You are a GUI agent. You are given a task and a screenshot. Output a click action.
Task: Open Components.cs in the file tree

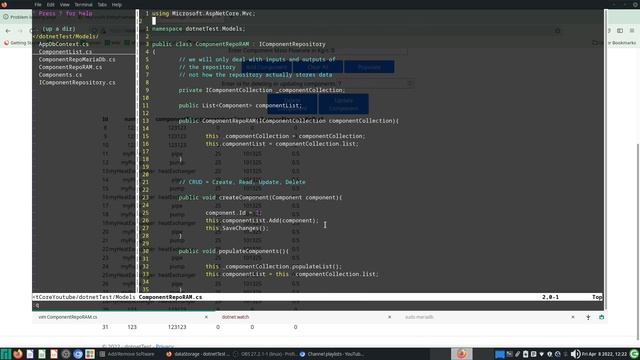coord(60,75)
